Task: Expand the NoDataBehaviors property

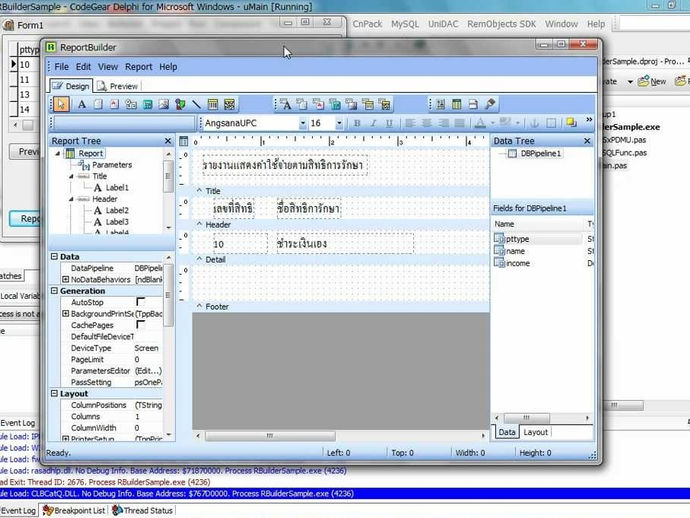Action: 66,279
